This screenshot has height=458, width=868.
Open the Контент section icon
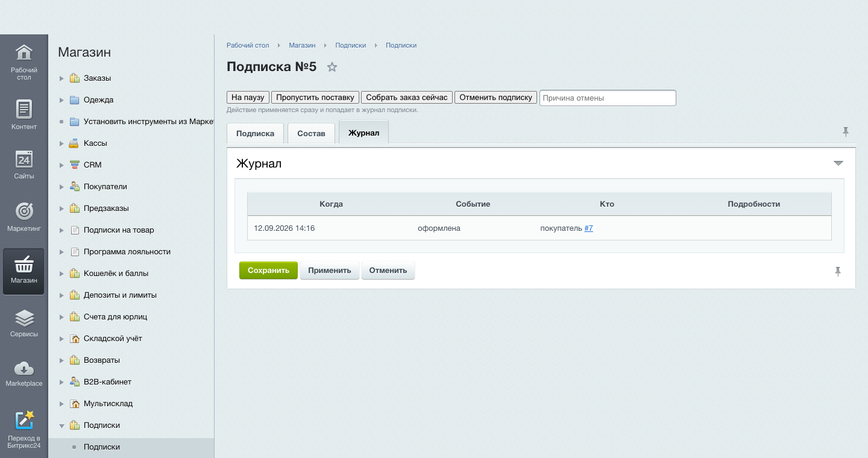[24, 108]
